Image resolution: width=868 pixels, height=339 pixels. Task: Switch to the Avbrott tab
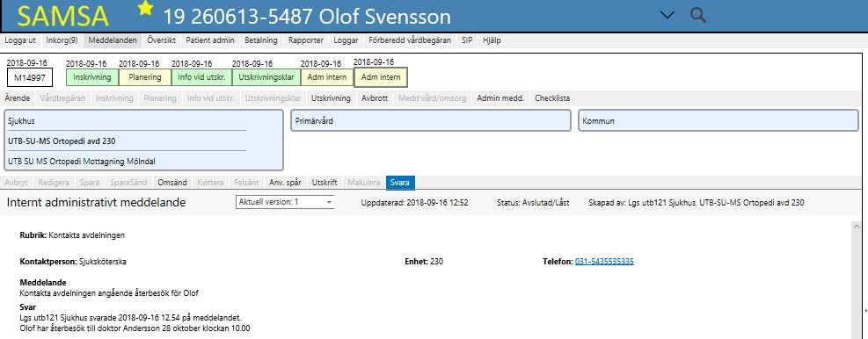pos(375,98)
